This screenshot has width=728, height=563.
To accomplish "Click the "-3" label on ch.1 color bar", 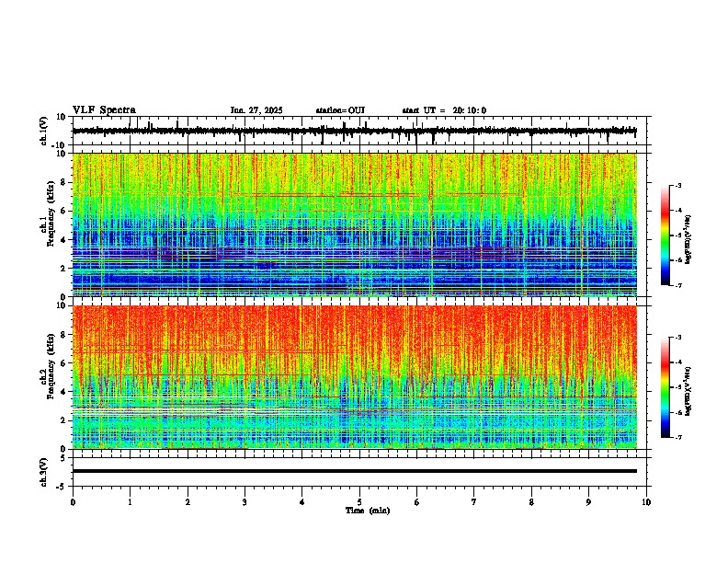I will point(678,185).
